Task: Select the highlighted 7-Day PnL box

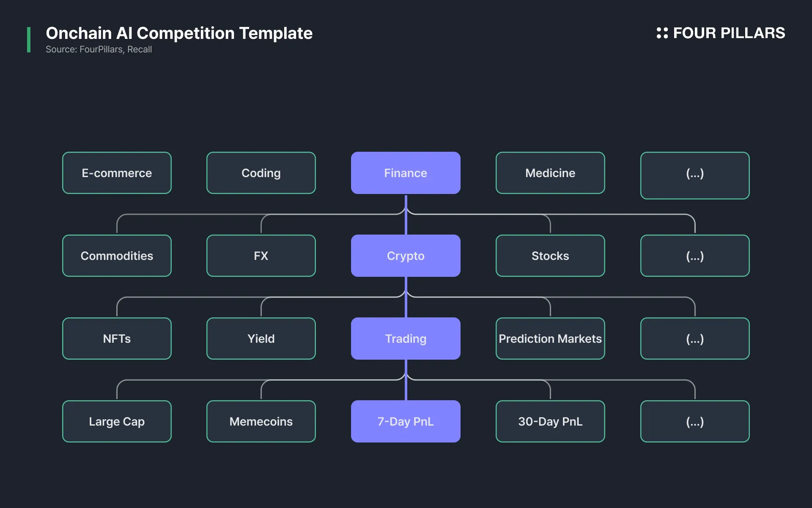Action: pyautogui.click(x=406, y=421)
